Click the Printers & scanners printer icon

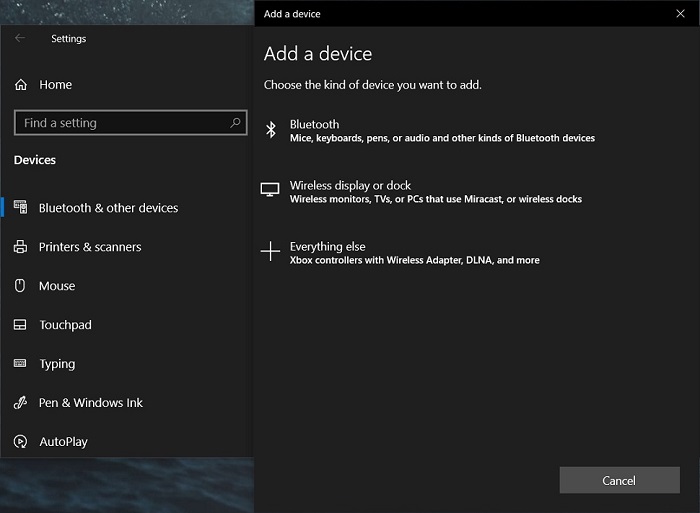(x=20, y=247)
